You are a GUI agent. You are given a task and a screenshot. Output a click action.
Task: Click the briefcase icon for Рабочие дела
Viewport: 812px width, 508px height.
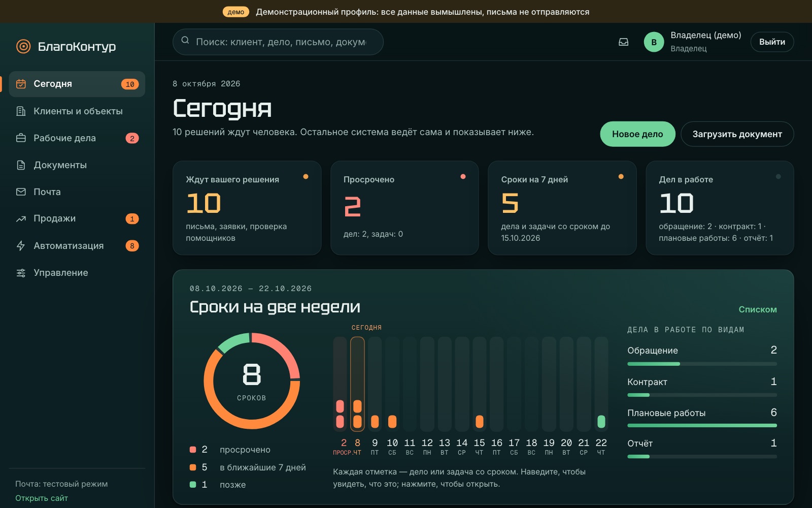[x=21, y=138]
